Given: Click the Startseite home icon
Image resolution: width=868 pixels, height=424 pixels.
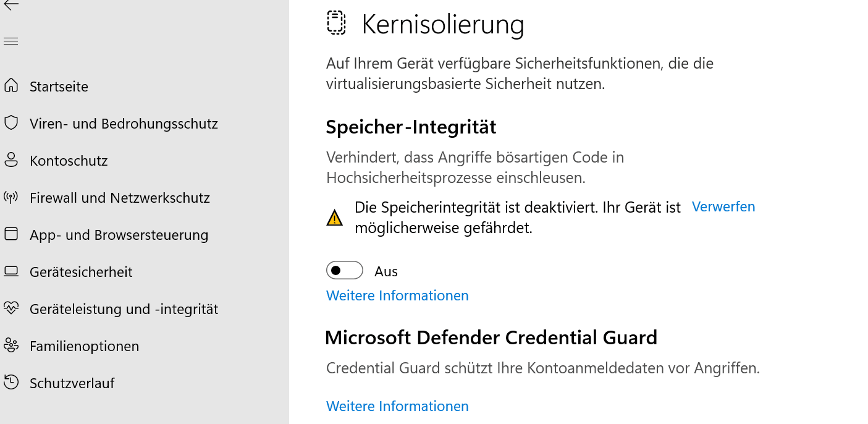Looking at the screenshot, I should pos(11,86).
